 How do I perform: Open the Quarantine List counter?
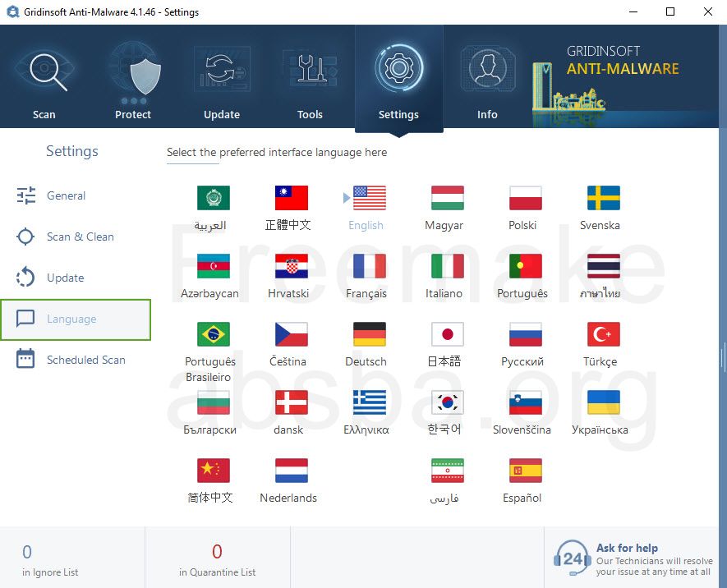coord(218,558)
